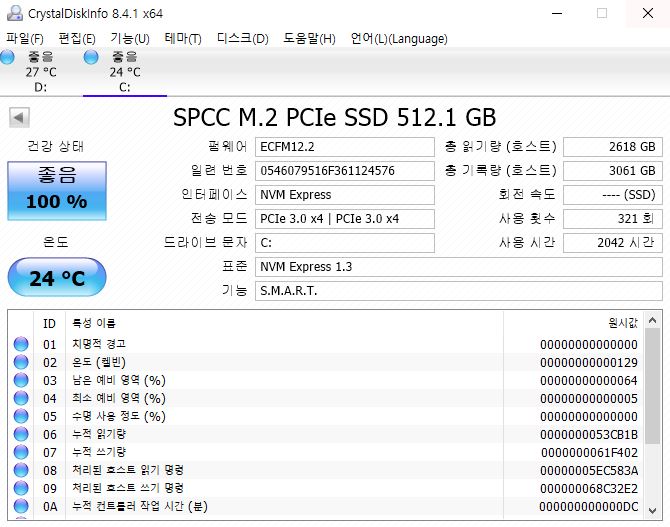Click status orb for attribute 07
This screenshot has height=527, width=670.
click(x=21, y=452)
